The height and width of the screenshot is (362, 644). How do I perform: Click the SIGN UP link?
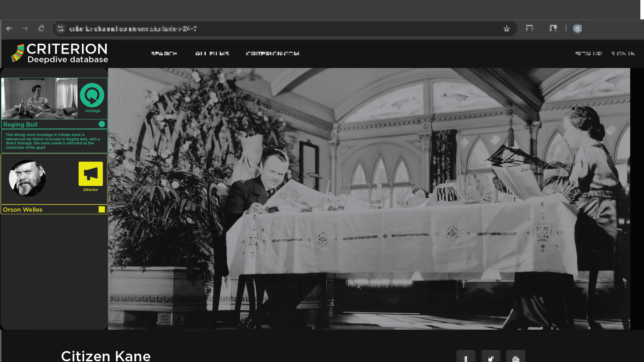589,53
